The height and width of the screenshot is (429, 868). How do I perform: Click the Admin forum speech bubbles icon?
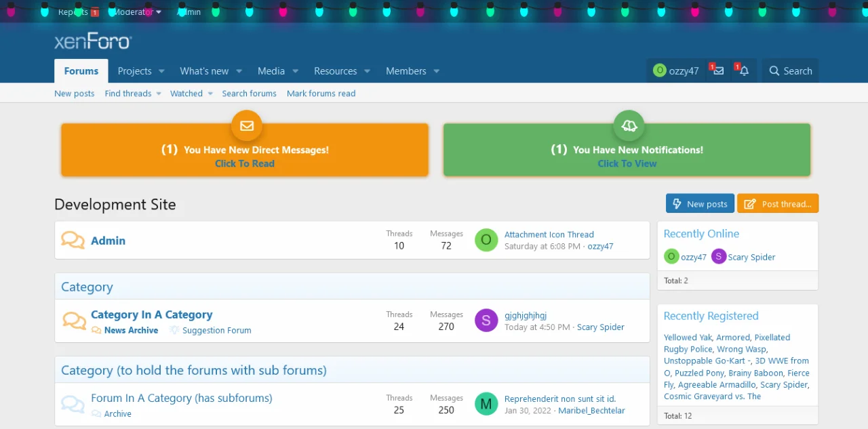click(x=73, y=240)
